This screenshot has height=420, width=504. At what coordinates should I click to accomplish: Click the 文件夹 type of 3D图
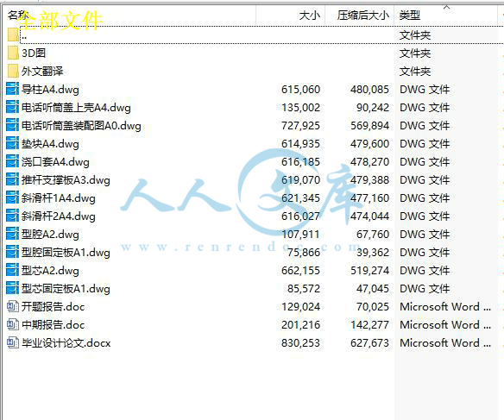click(x=415, y=53)
